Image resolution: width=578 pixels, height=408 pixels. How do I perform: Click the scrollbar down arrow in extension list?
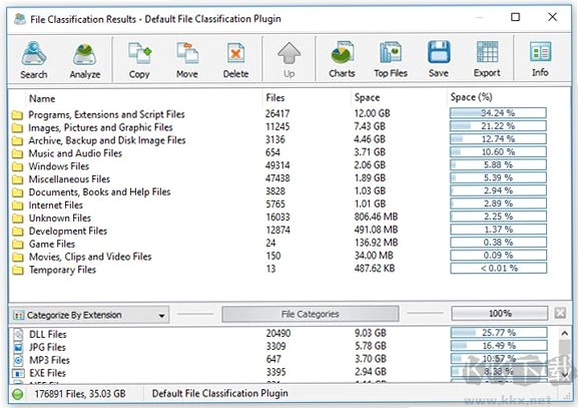click(565, 374)
